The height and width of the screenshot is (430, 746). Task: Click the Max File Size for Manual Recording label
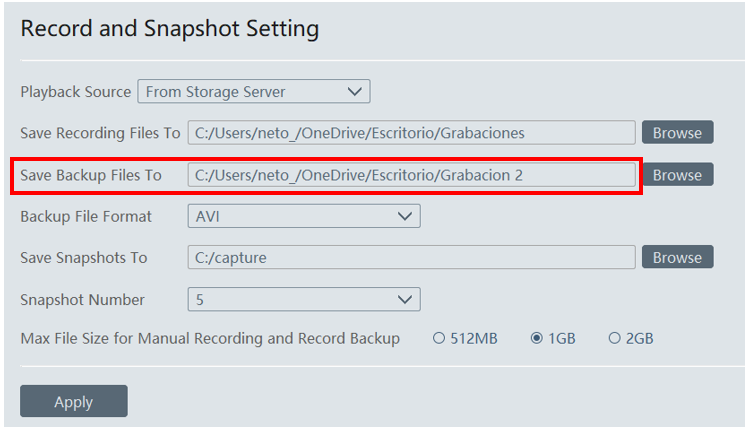[x=210, y=339]
